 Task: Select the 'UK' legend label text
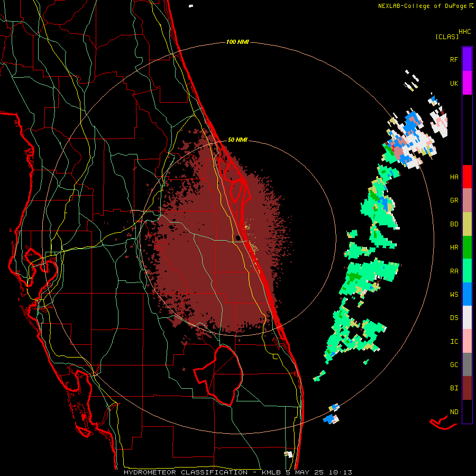point(454,83)
